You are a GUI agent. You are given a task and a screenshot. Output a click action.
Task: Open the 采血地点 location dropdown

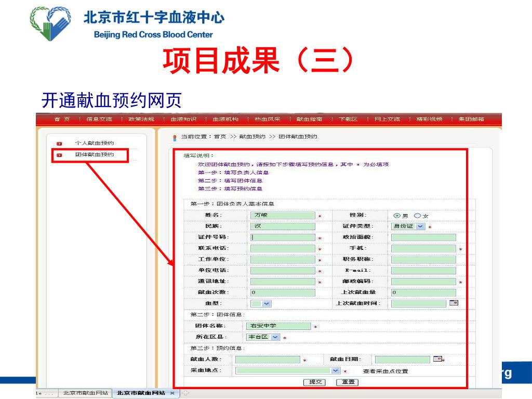tap(336, 371)
